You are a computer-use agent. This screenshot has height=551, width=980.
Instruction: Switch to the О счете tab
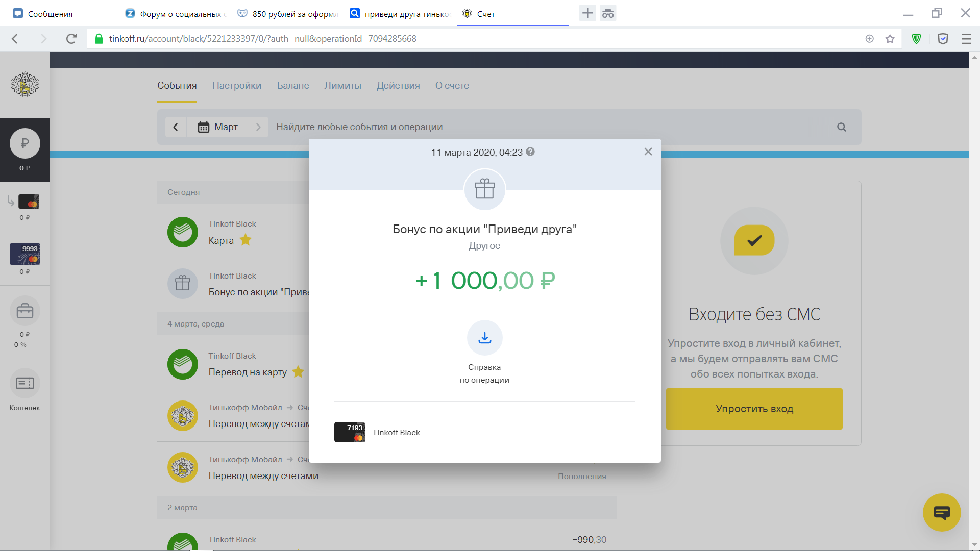point(452,85)
